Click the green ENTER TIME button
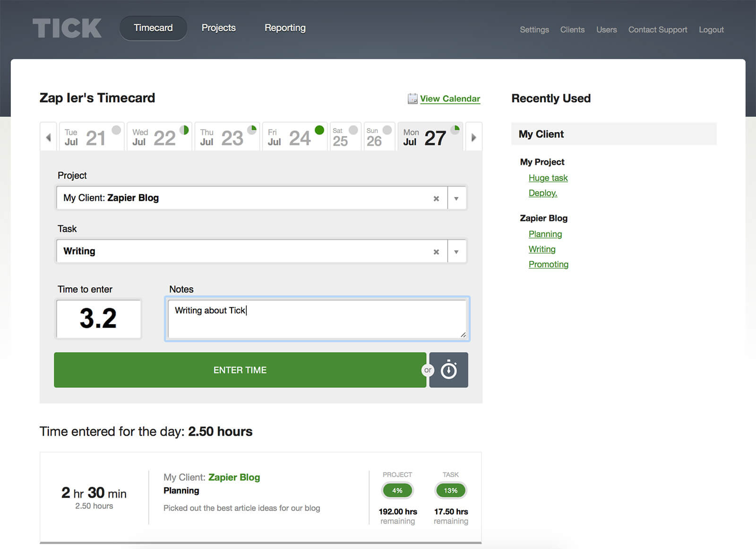 pyautogui.click(x=240, y=370)
